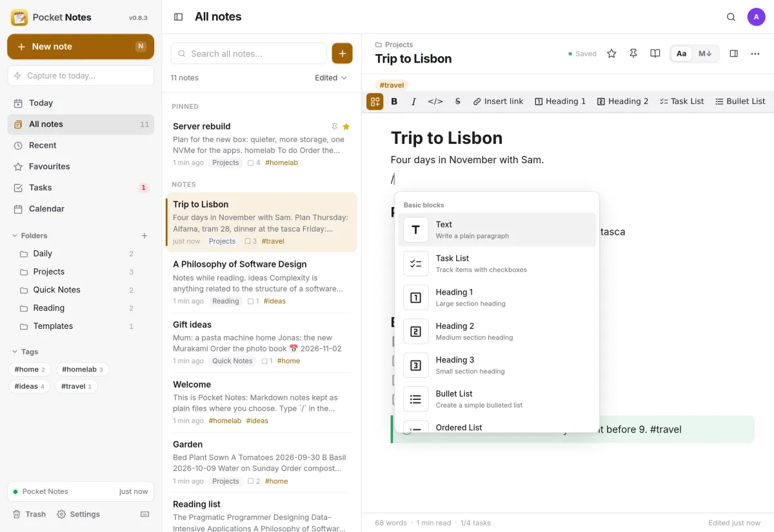Screen dimensions: 774x532
Task: Add a new folder with the plus icon
Action: [144, 235]
